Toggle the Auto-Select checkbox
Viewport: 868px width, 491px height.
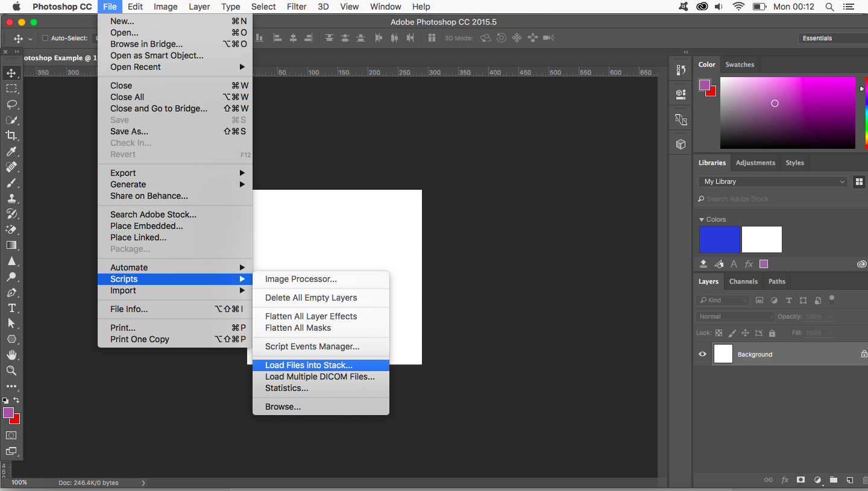coord(45,38)
